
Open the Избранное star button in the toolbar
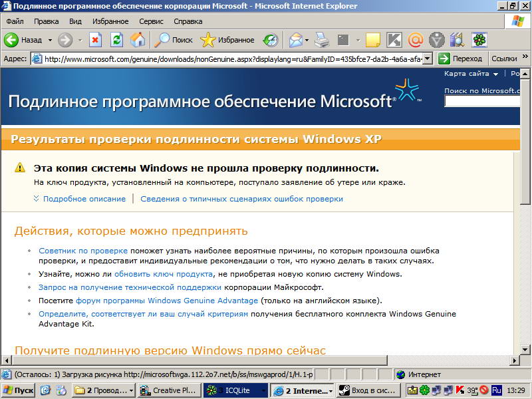tap(227, 40)
